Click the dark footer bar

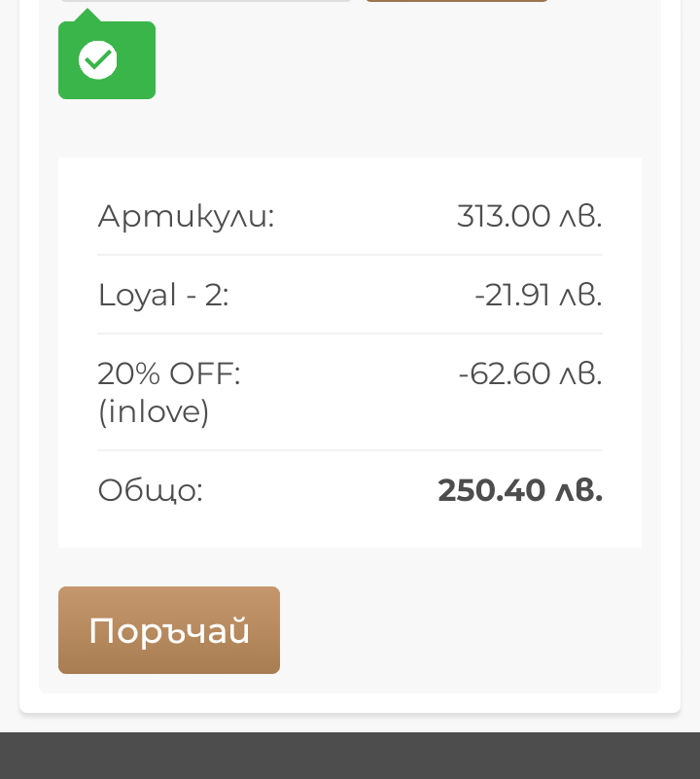pyautogui.click(x=350, y=756)
